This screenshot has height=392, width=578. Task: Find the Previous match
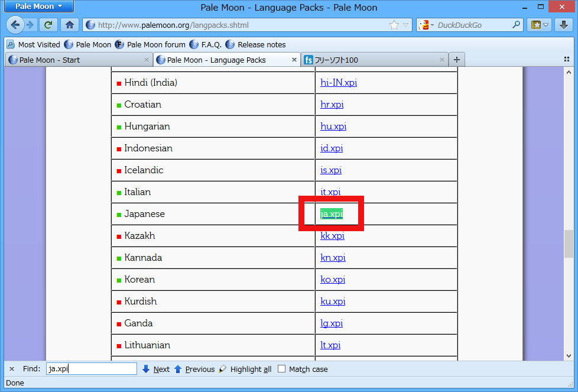pos(194,369)
